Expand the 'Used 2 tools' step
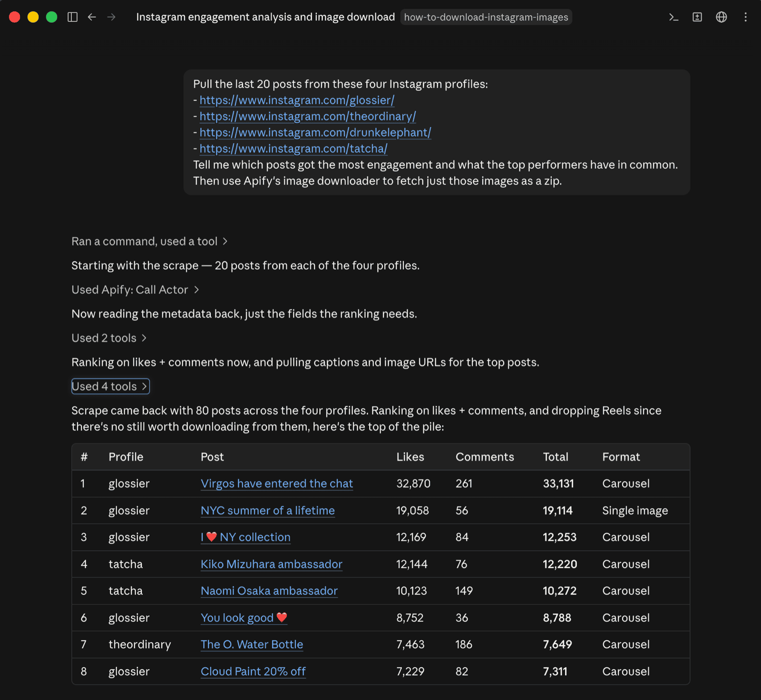The image size is (761, 700). pos(109,338)
